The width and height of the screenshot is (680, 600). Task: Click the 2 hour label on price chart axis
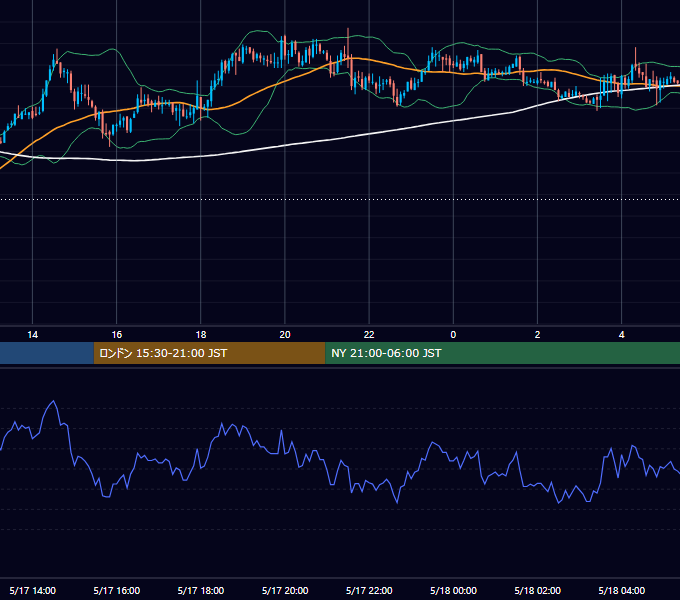click(537, 335)
